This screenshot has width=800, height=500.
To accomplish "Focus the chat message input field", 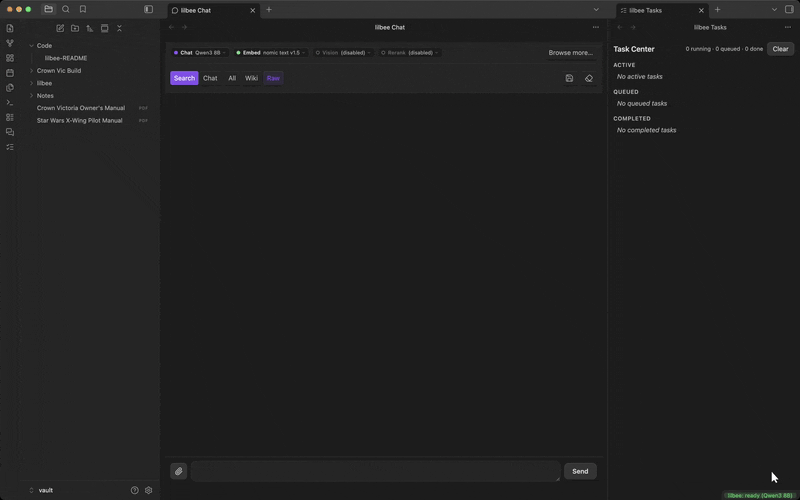I will 376,471.
